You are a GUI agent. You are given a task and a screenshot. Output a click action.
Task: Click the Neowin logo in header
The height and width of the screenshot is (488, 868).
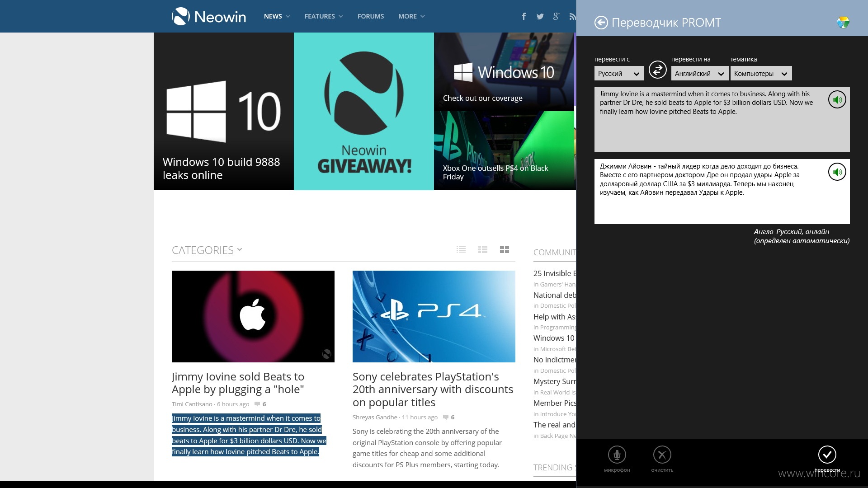pyautogui.click(x=209, y=16)
